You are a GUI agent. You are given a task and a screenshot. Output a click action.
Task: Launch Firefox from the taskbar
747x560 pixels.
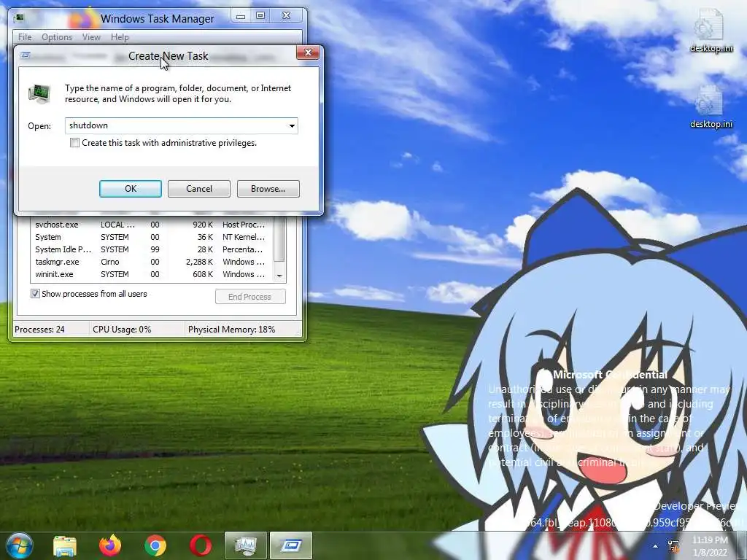click(110, 545)
